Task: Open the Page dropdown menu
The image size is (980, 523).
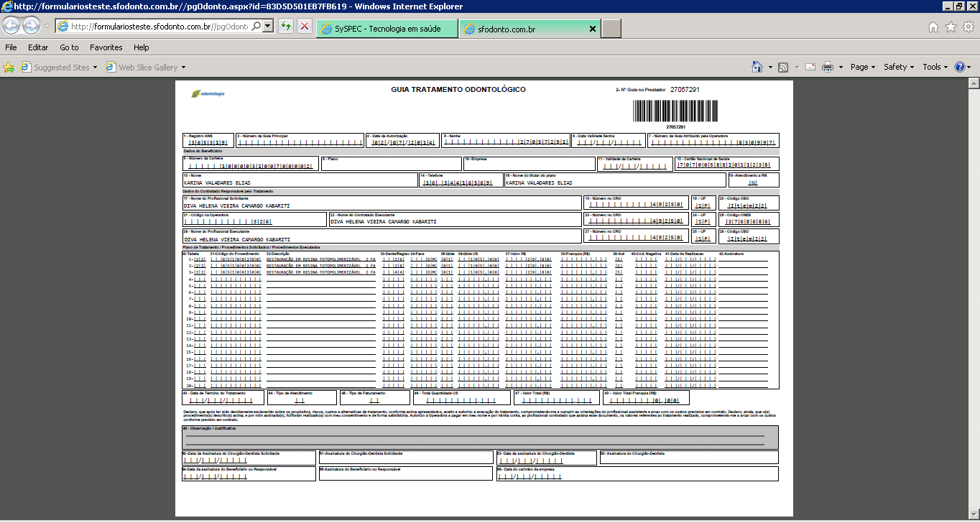Action: 863,67
